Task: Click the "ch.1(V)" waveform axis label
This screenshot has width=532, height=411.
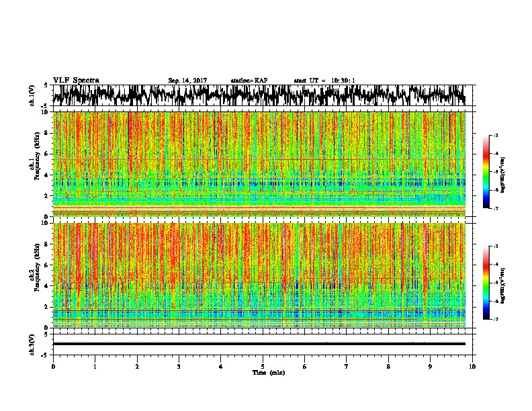Action: 32,95
